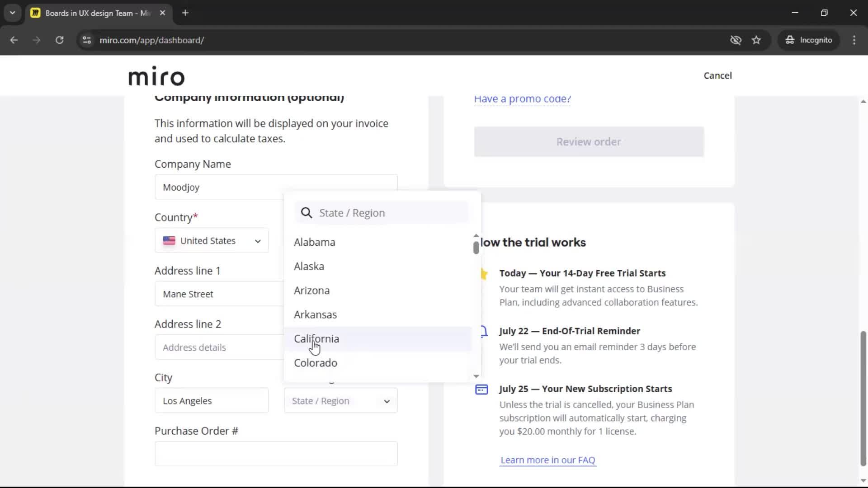The image size is (868, 488).
Task: Open a new browser tab
Action: 185,13
